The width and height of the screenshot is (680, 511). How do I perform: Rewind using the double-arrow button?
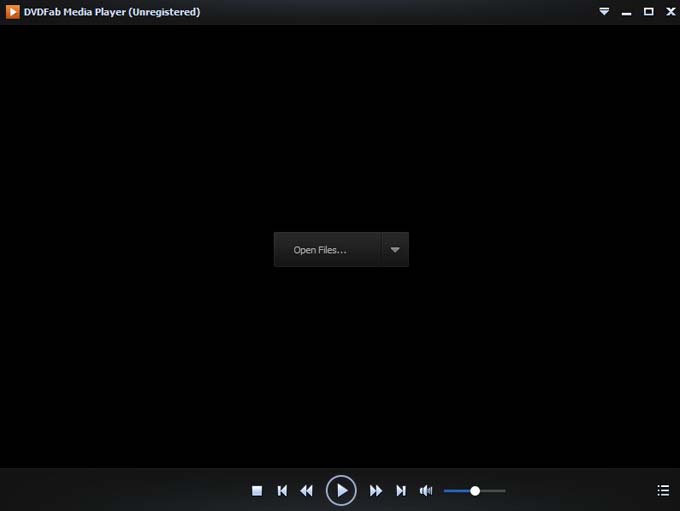point(307,491)
